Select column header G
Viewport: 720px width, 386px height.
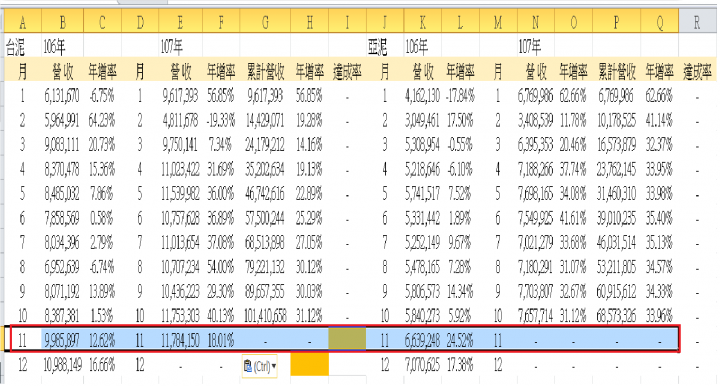click(x=265, y=22)
